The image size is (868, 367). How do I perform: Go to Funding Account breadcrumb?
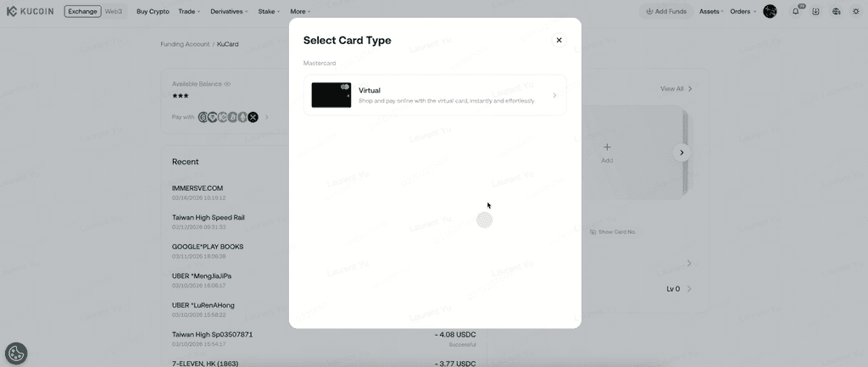185,44
